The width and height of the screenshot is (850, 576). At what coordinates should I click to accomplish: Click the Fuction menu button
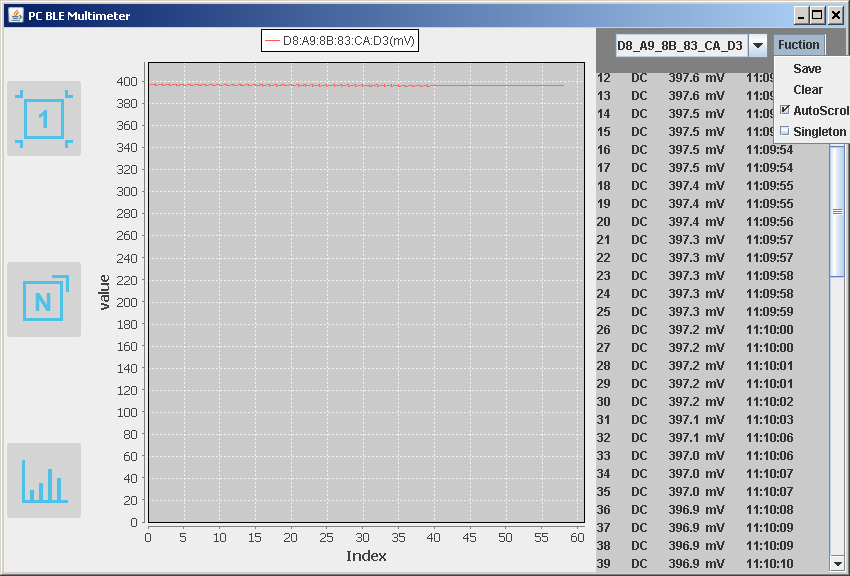click(x=799, y=45)
